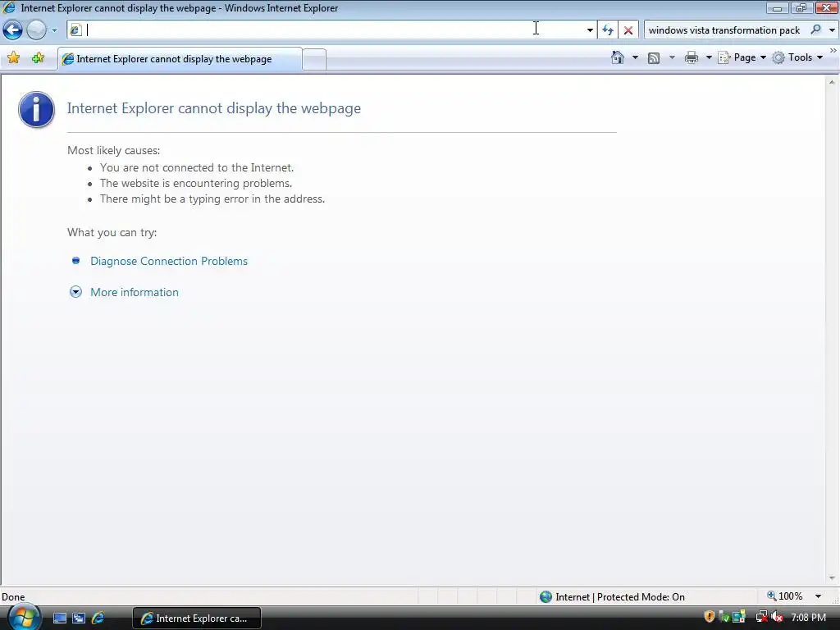Click Diagnose Connection Problems link
840x630 pixels.
click(169, 261)
